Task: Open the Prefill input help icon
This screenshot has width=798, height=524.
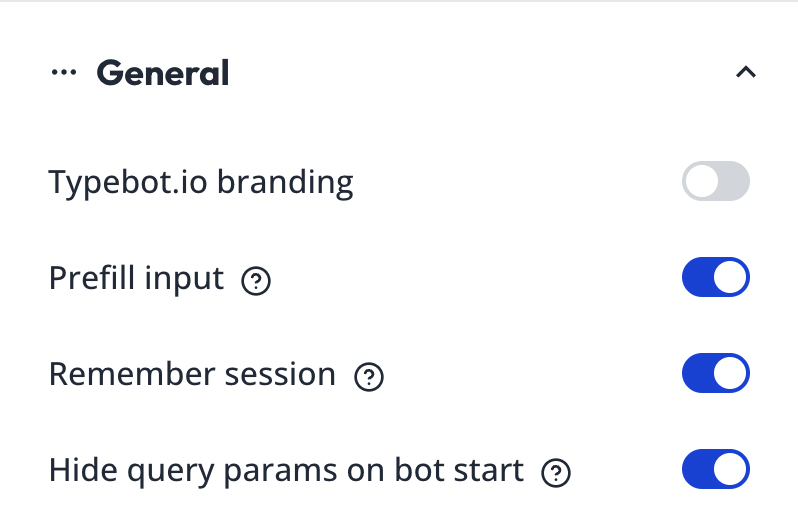Action: (257, 281)
